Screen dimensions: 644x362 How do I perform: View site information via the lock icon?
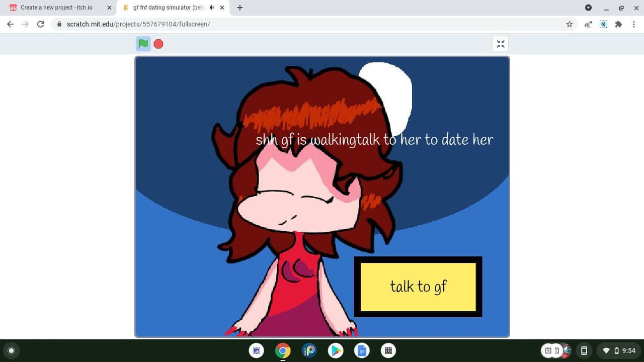tap(59, 24)
